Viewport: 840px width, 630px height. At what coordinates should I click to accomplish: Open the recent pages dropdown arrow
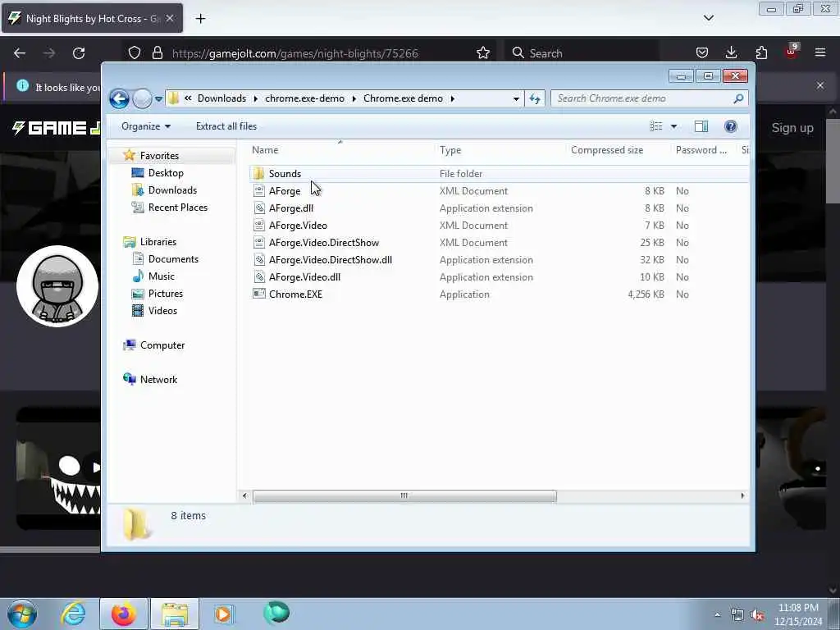click(x=158, y=98)
